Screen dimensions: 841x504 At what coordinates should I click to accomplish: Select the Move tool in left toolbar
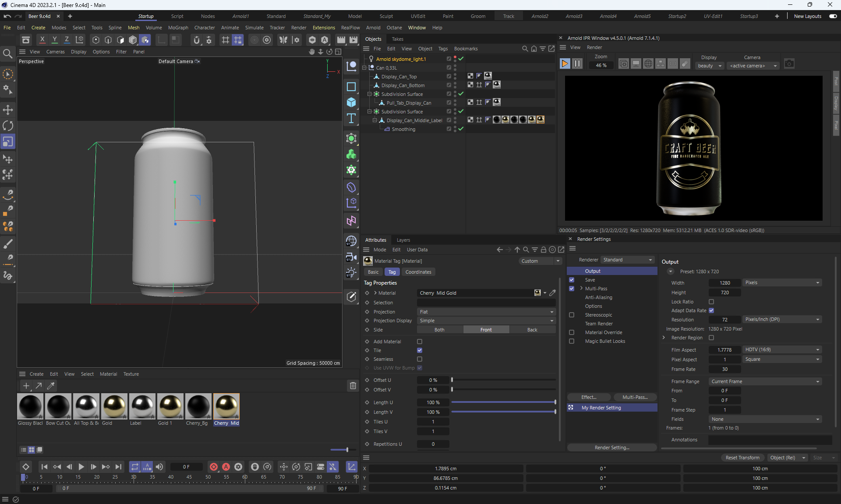pos(8,109)
